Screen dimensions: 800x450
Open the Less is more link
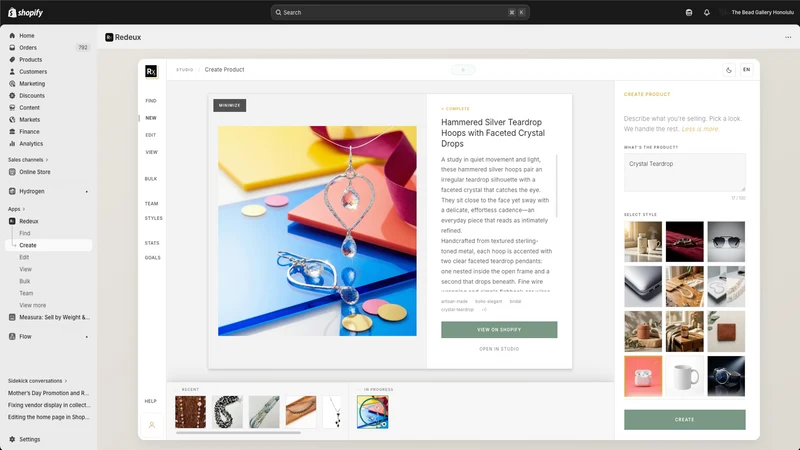(x=700, y=129)
